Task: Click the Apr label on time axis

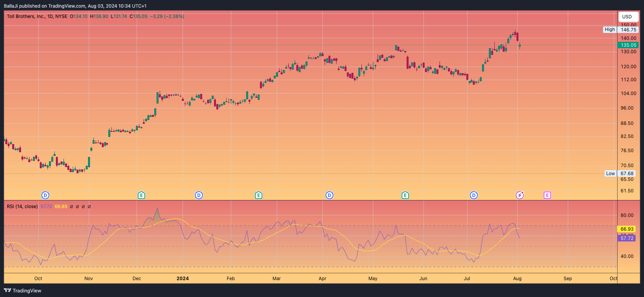Action: (322, 279)
